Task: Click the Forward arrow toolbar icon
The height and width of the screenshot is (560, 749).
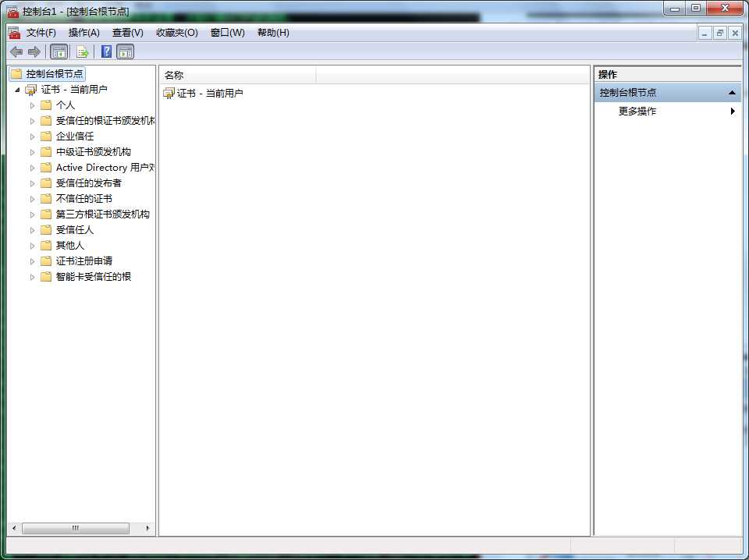Action: click(34, 51)
